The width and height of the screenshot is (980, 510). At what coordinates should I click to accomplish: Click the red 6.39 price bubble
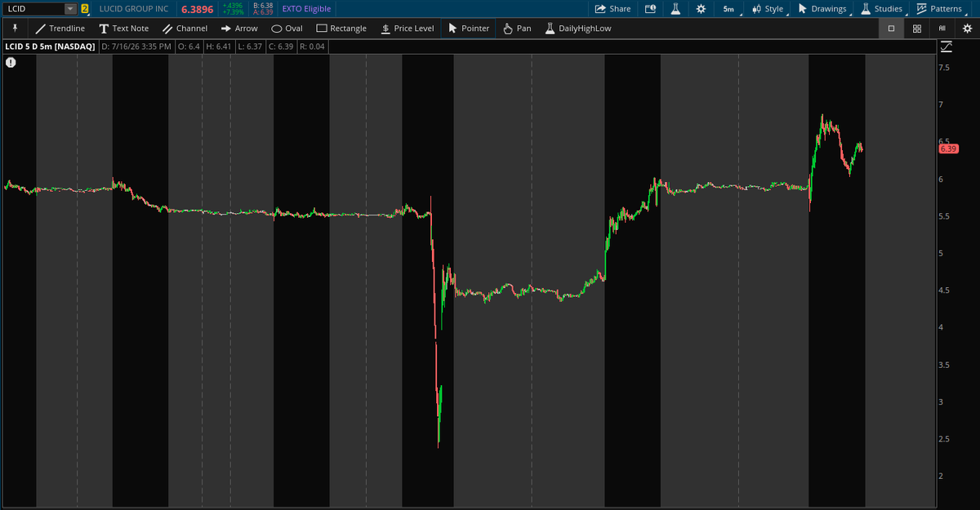coord(947,149)
